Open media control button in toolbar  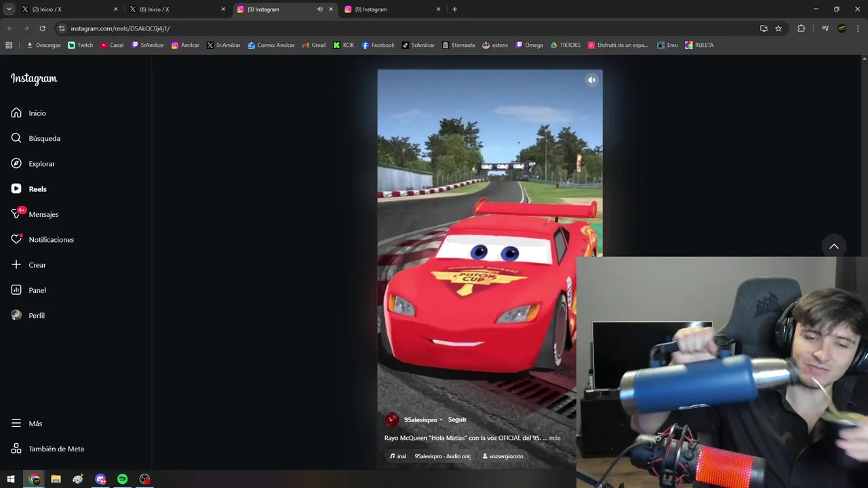click(825, 28)
